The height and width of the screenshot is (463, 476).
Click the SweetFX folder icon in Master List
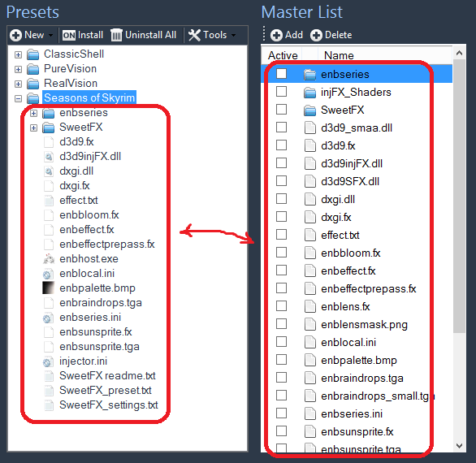click(309, 110)
